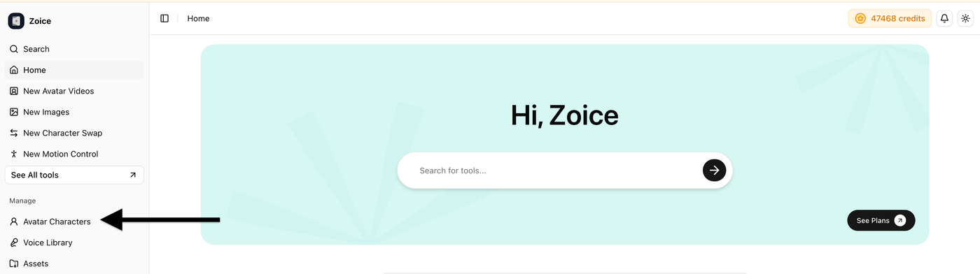Select New Character Swap tool

coord(74,133)
